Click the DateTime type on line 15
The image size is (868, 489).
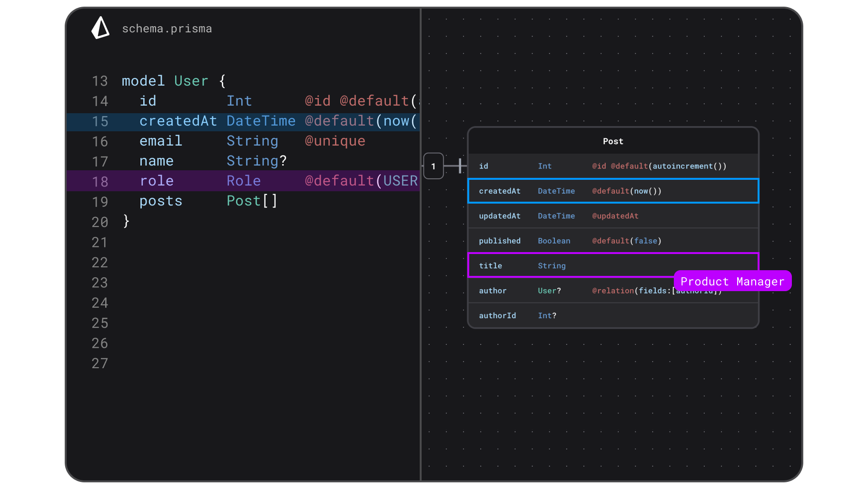coord(261,121)
